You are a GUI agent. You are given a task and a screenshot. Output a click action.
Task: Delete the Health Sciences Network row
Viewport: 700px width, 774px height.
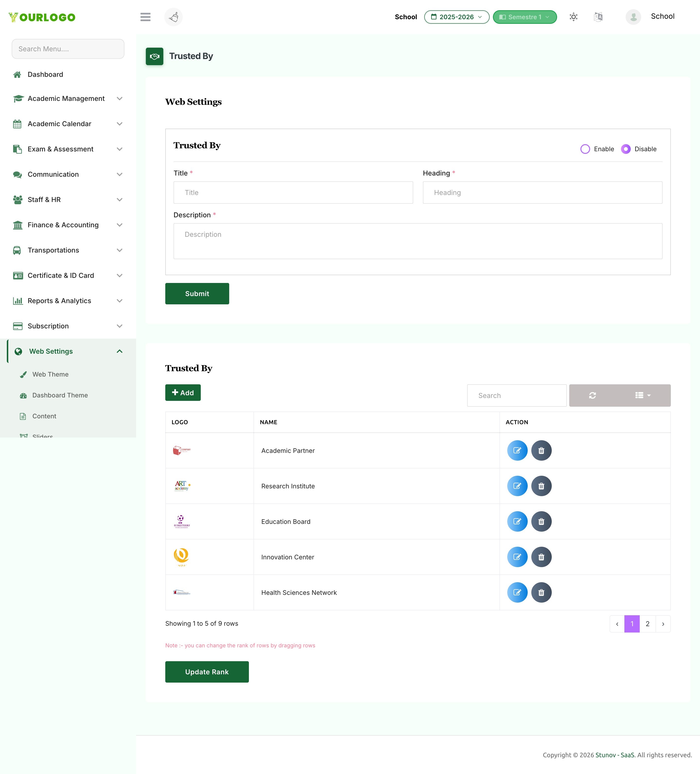coord(542,592)
